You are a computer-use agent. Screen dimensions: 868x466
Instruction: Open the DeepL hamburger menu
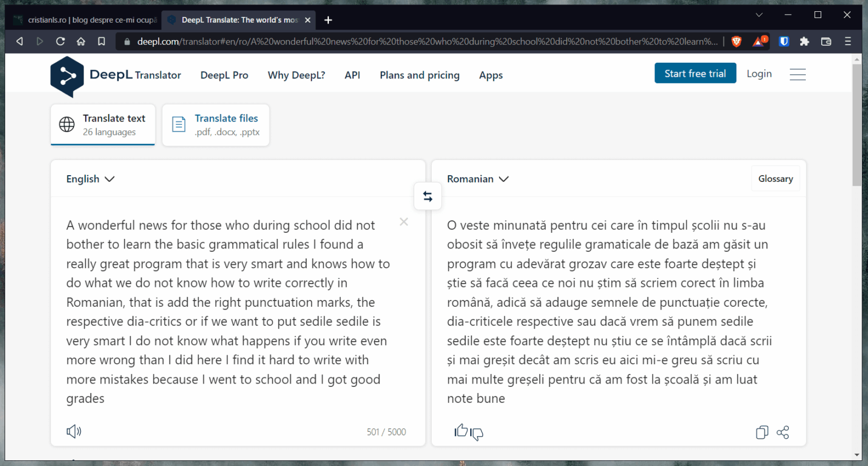pos(797,74)
